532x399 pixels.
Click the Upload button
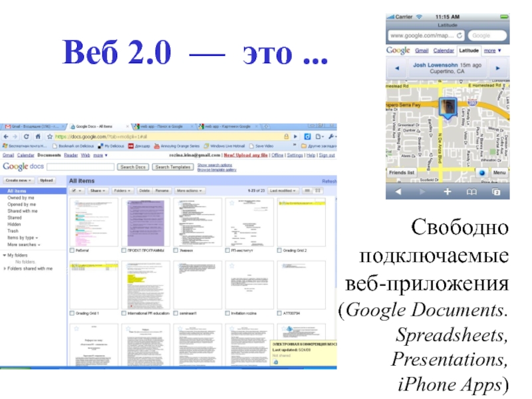coord(47,180)
